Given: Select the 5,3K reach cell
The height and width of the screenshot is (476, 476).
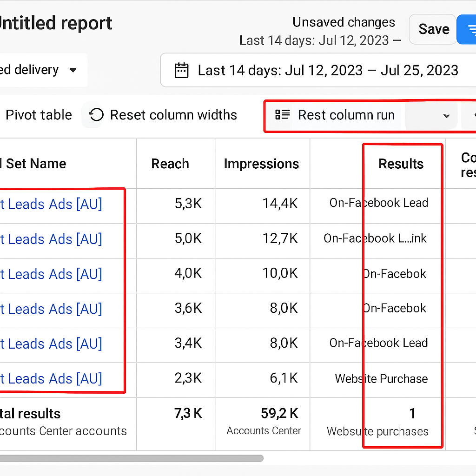Looking at the screenshot, I should click(x=188, y=204).
